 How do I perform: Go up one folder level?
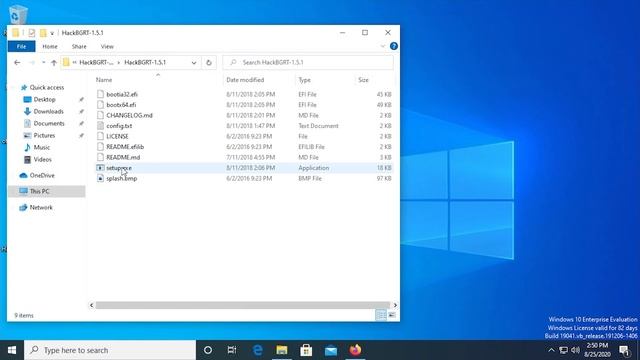pyautogui.click(x=54, y=62)
